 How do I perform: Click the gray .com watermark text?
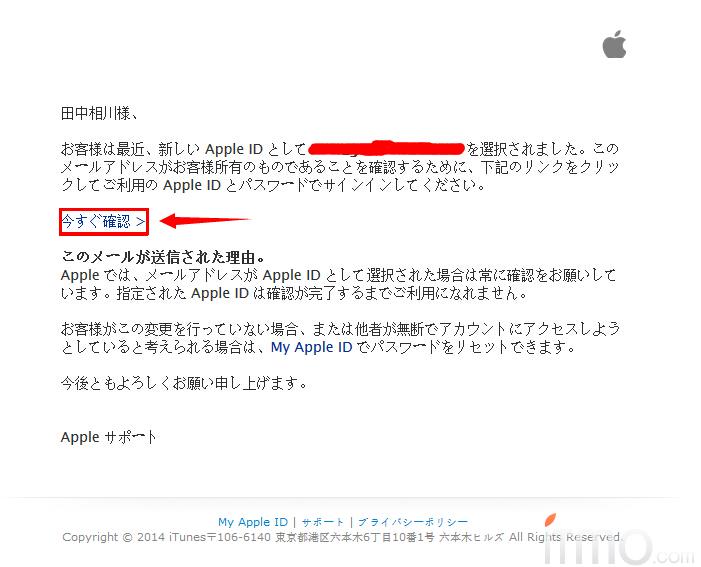pyautogui.click(x=675, y=555)
